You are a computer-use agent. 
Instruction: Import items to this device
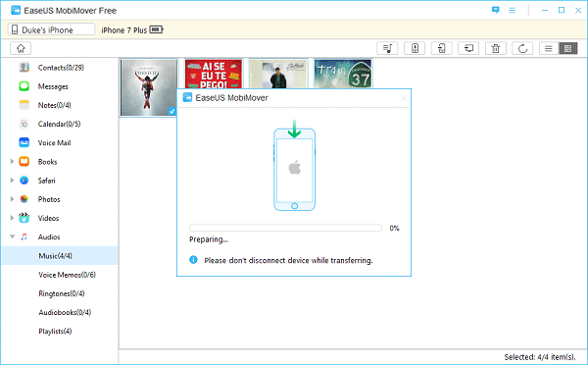point(415,48)
